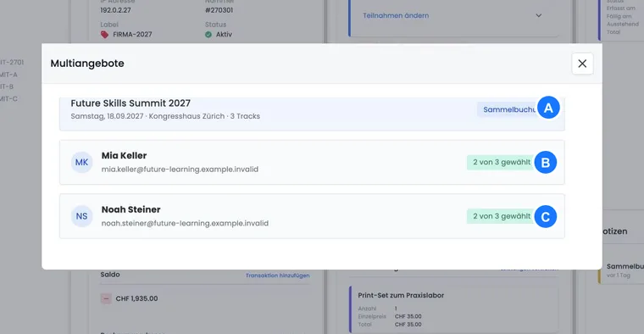This screenshot has height=334, width=644.
Task: Click the Multiangebote dialog title
Action: [87, 64]
